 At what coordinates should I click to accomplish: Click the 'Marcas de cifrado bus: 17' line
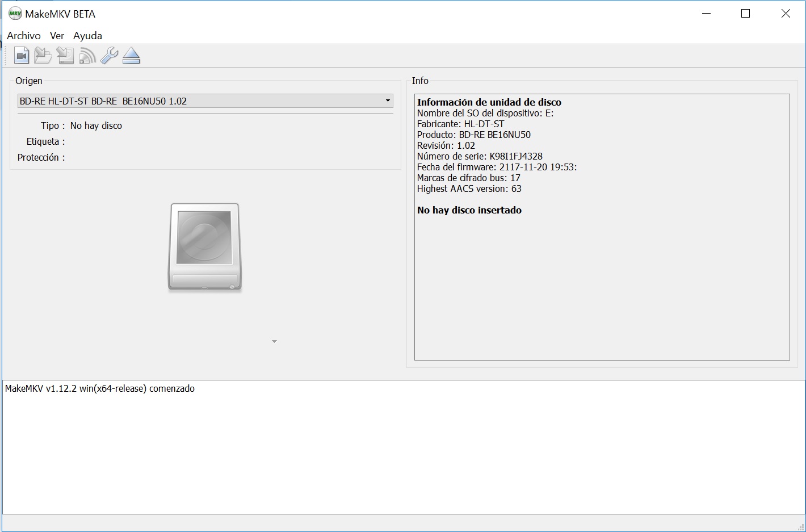469,178
